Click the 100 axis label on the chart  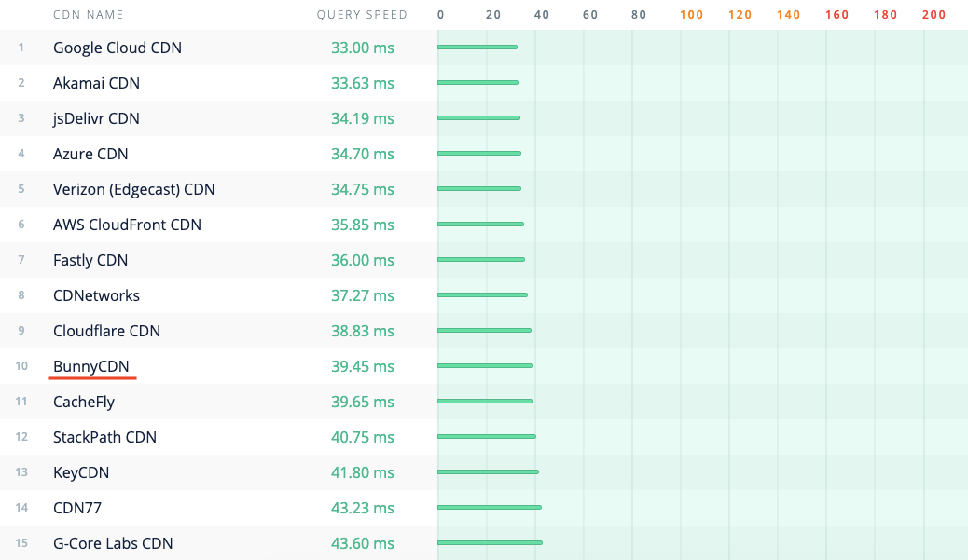[691, 15]
